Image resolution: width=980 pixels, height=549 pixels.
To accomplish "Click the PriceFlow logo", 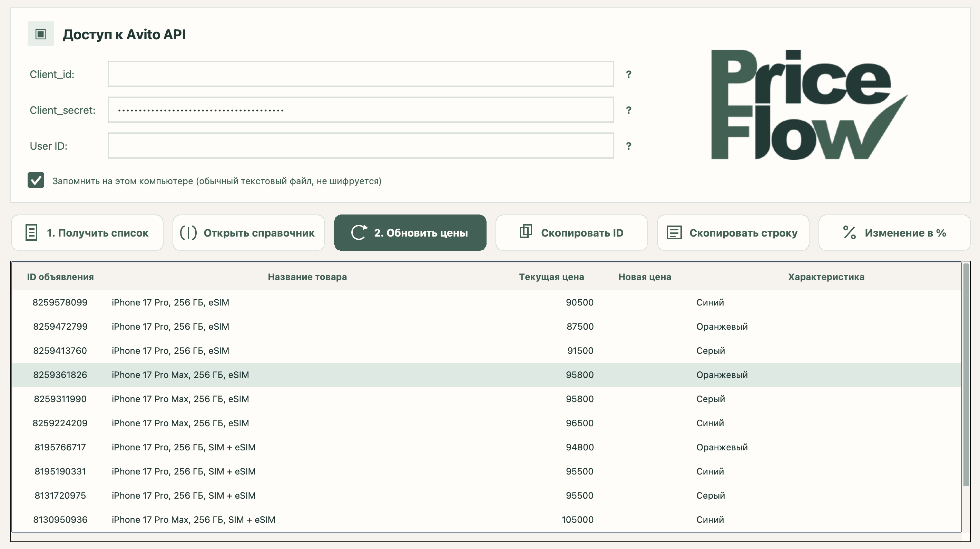I will coord(809,104).
